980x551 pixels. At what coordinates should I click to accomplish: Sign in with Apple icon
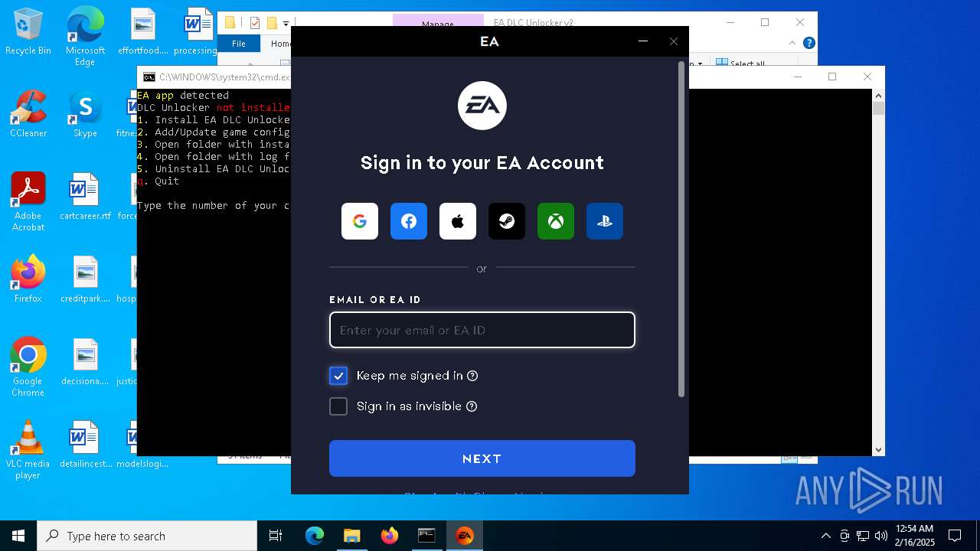[x=458, y=221]
